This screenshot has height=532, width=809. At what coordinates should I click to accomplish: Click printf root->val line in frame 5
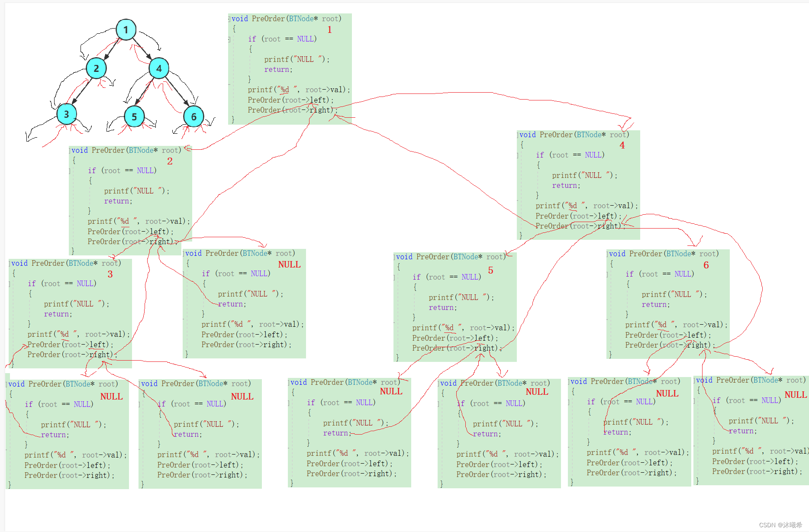coord(463,328)
